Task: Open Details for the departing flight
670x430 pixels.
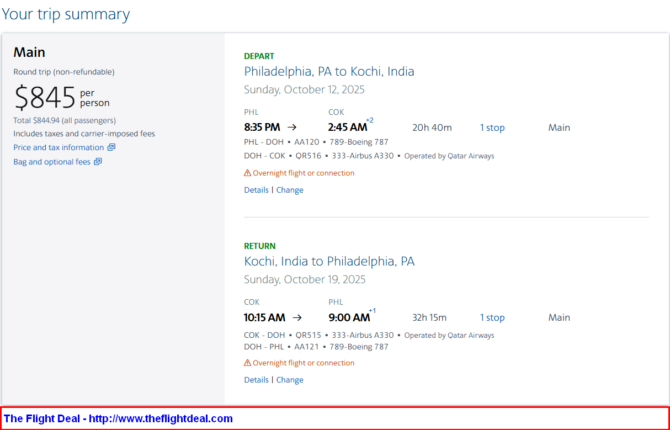Action: pos(256,190)
